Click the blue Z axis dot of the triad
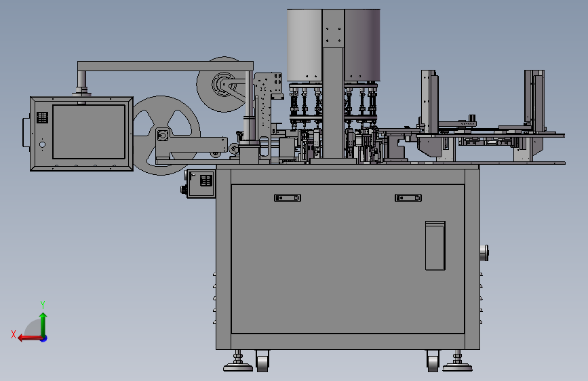 pos(44,338)
